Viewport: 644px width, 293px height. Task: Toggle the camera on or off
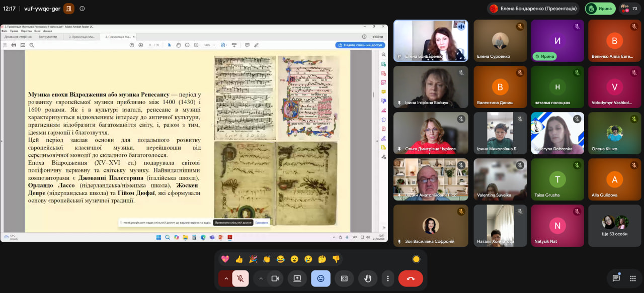275,278
